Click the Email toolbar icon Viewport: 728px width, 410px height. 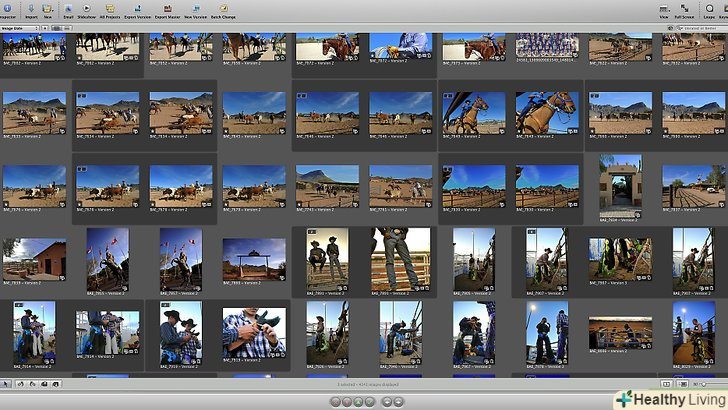[68, 10]
